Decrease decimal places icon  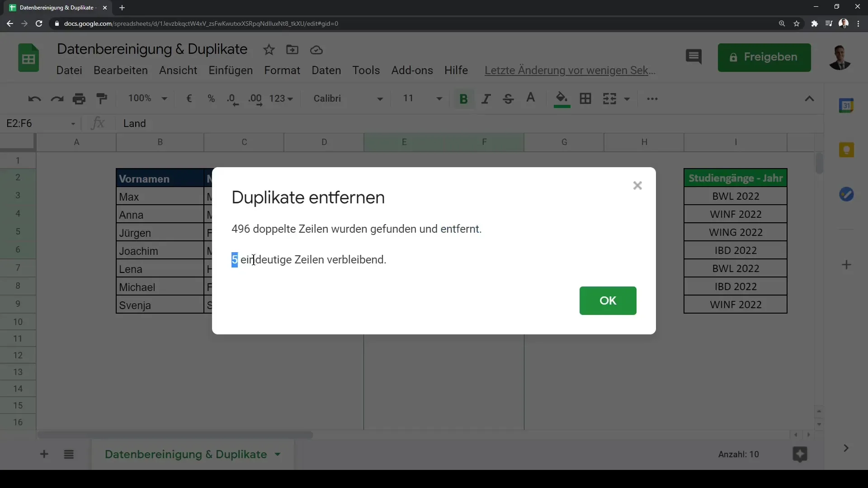point(232,99)
